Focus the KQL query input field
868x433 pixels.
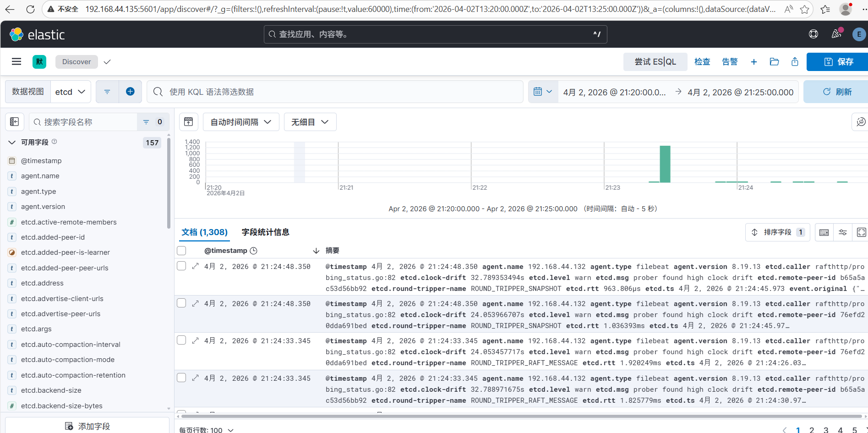click(x=335, y=92)
